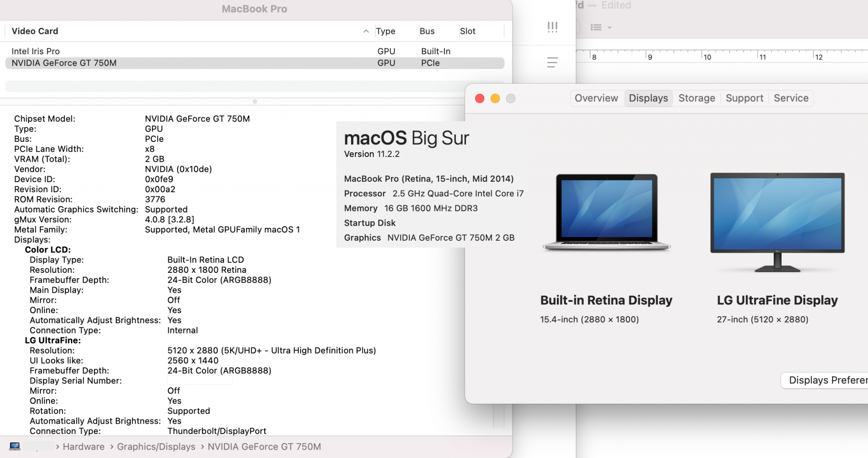The image size is (868, 458).
Task: Open the Storage tab
Action: (697, 98)
